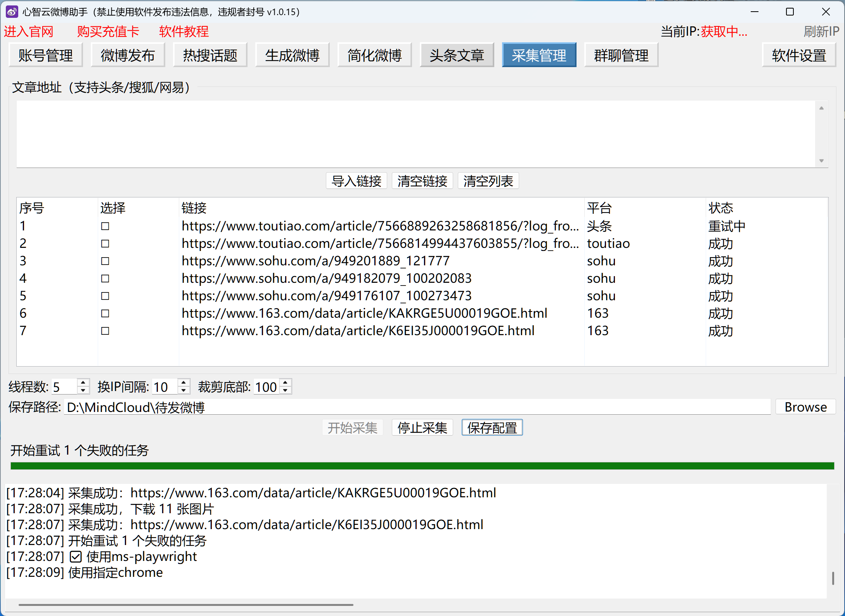Viewport: 845px width, 616px height.
Task: Open the 账号管理 tab
Action: [46, 55]
